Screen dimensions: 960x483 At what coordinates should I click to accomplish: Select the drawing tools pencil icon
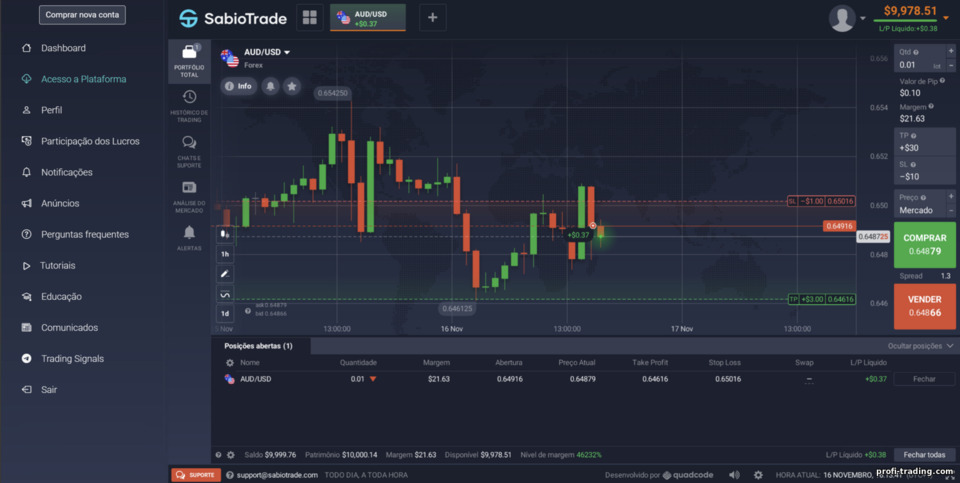(225, 274)
